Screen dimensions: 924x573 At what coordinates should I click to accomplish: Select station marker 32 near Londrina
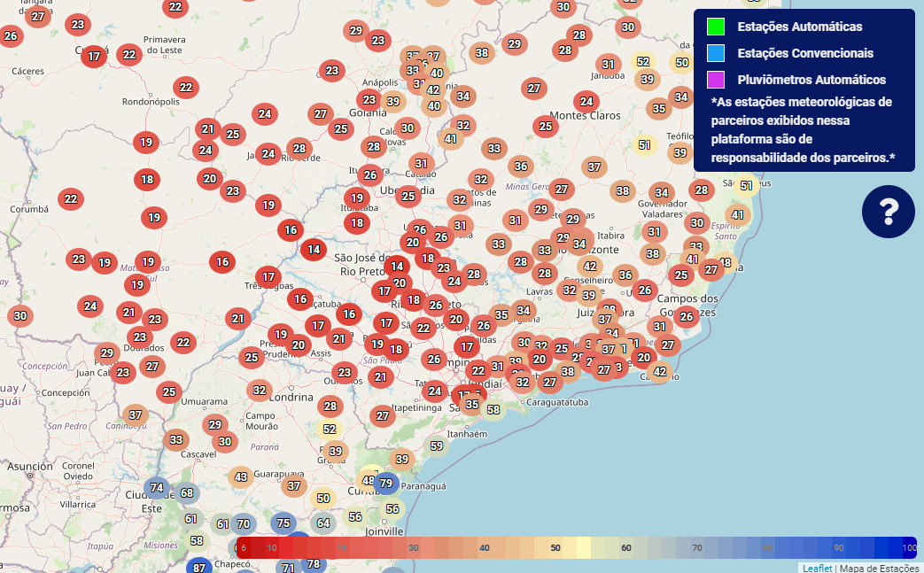point(260,391)
